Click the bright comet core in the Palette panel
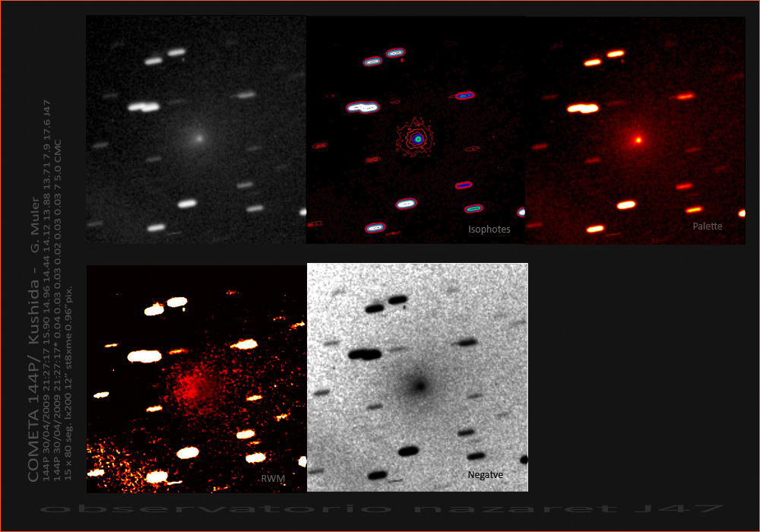The height and width of the screenshot is (532, 760). (638, 140)
